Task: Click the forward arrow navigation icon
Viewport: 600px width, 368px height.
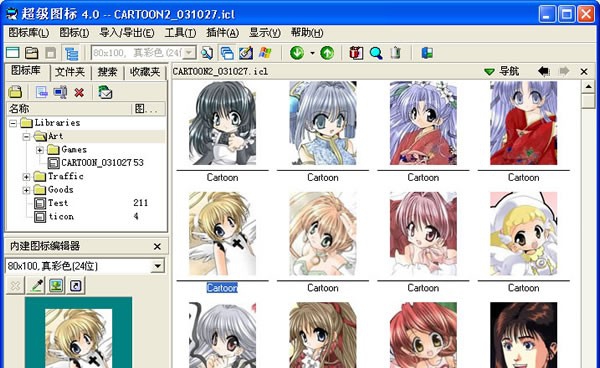Action: pos(564,71)
